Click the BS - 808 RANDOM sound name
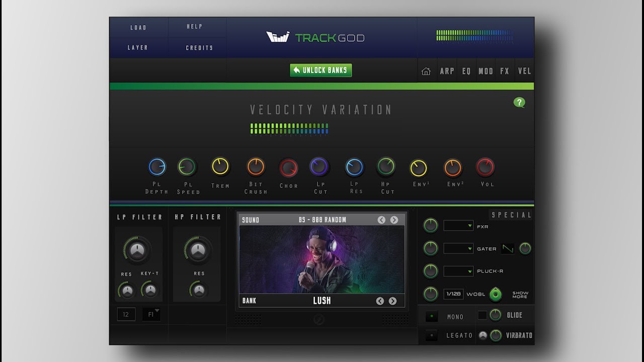Viewport: 644px width, 362px height. coord(322,220)
